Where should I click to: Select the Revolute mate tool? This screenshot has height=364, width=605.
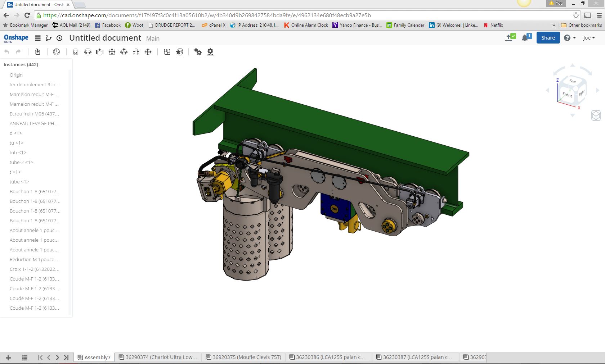[88, 52]
